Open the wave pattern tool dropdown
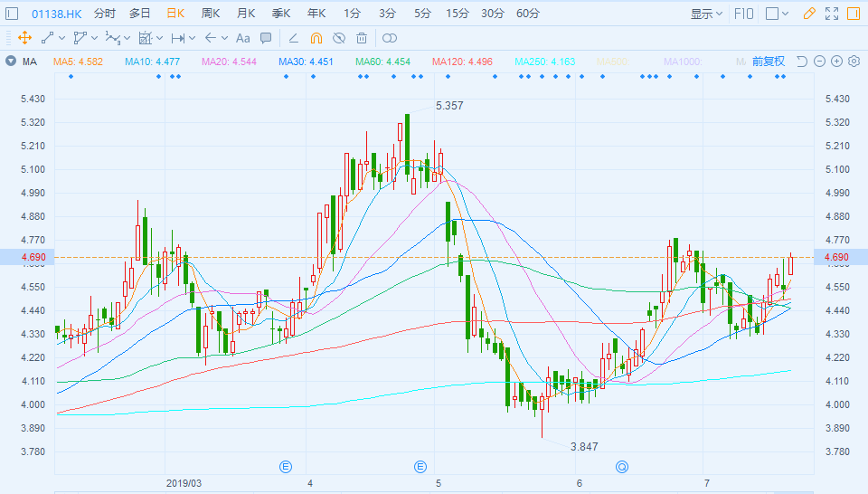 [x=127, y=38]
